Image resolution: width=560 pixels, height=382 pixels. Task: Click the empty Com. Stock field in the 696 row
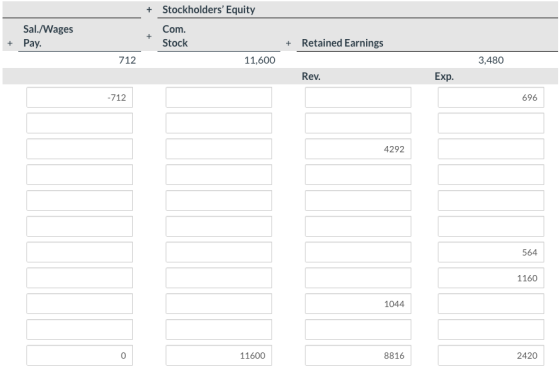point(219,97)
